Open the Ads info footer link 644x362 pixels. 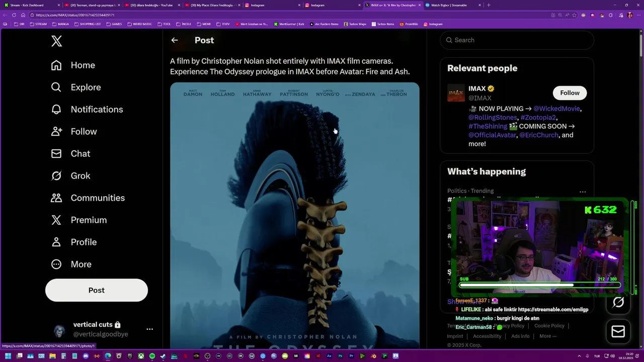[x=520, y=336]
